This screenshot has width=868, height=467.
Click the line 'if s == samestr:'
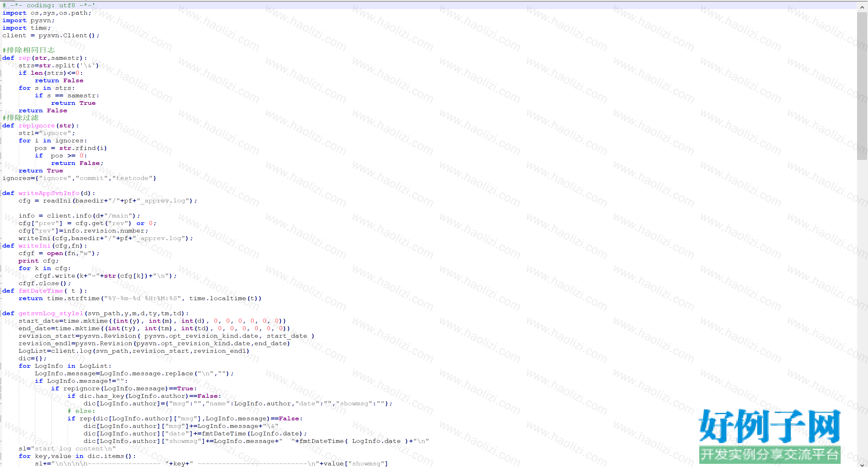pyautogui.click(x=67, y=95)
